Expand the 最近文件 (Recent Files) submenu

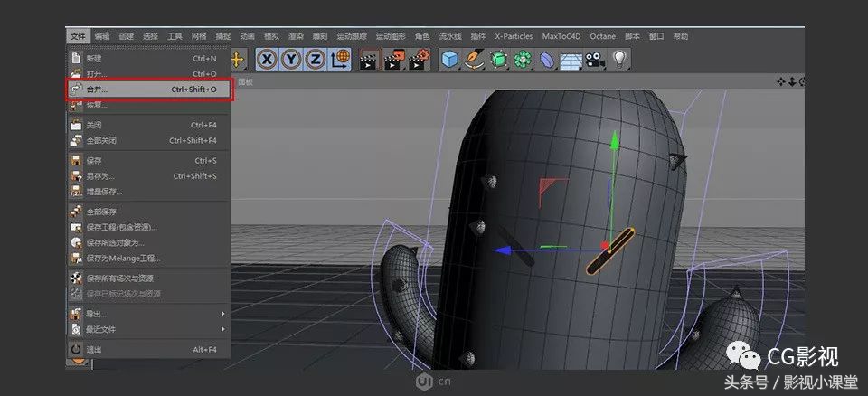148,329
